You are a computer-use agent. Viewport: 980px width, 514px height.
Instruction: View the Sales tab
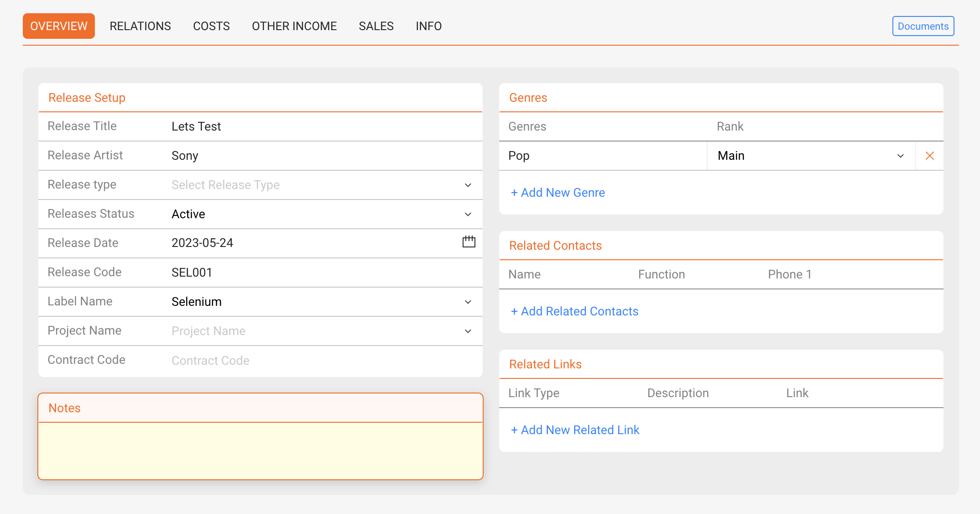[376, 26]
